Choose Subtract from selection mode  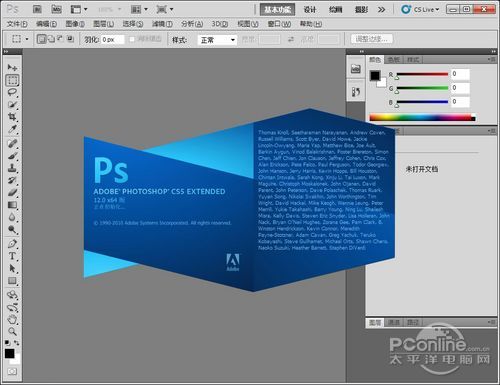pyautogui.click(x=60, y=39)
